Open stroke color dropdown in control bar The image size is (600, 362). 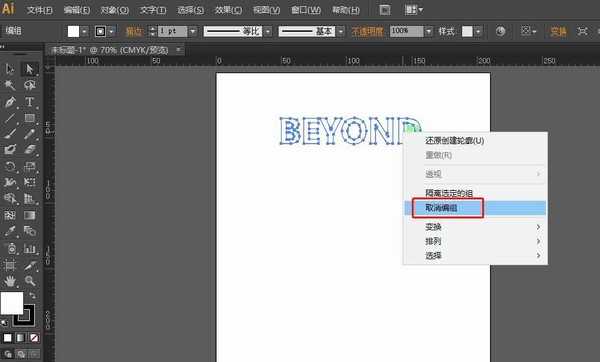tap(111, 31)
